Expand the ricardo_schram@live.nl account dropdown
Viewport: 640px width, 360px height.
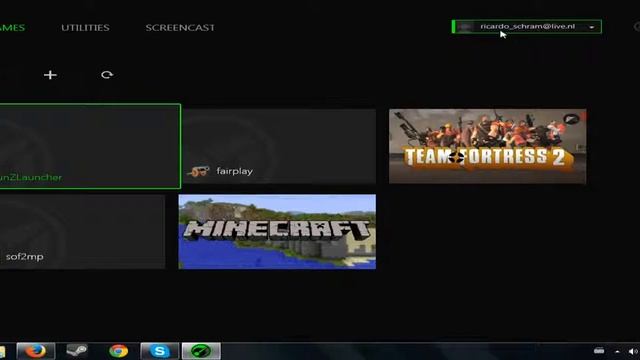[x=527, y=27]
